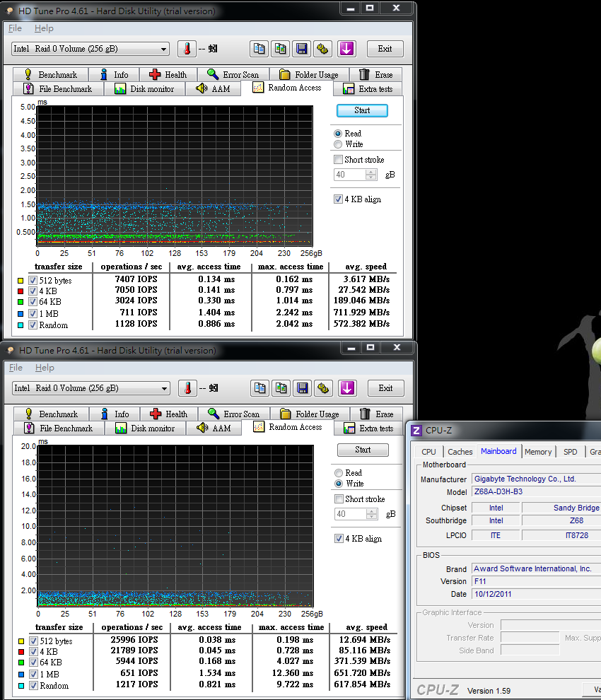
Task: Click the temperature thermometer icon in lower HD Tune window
Action: click(x=188, y=388)
